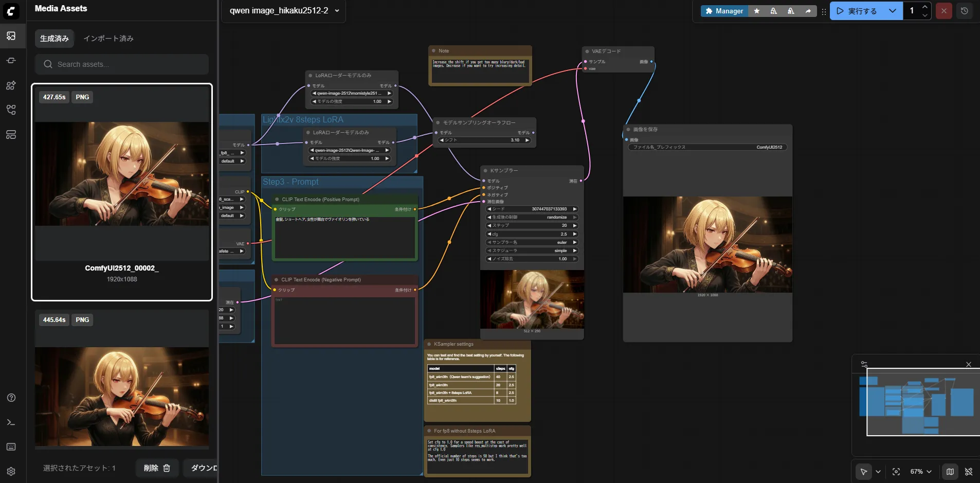Open the templates sidebar icon
This screenshot has height=483, width=980.
click(11, 135)
